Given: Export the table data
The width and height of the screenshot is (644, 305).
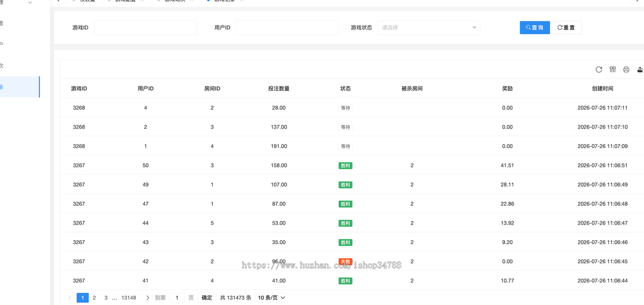Looking at the screenshot, I should pos(640,70).
